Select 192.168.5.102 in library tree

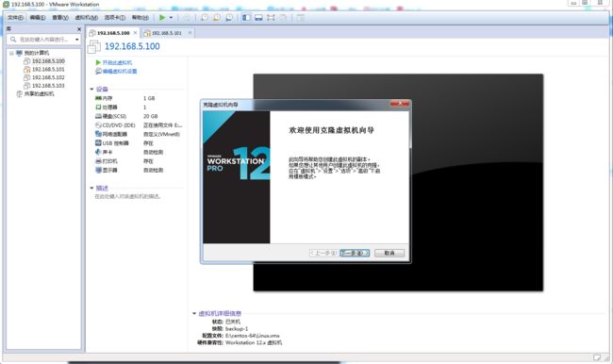(48, 77)
